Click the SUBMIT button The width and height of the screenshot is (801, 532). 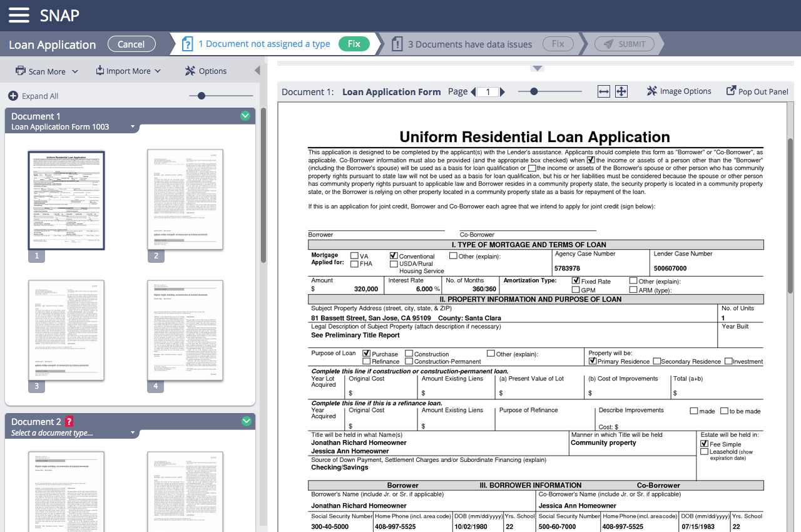pos(625,44)
